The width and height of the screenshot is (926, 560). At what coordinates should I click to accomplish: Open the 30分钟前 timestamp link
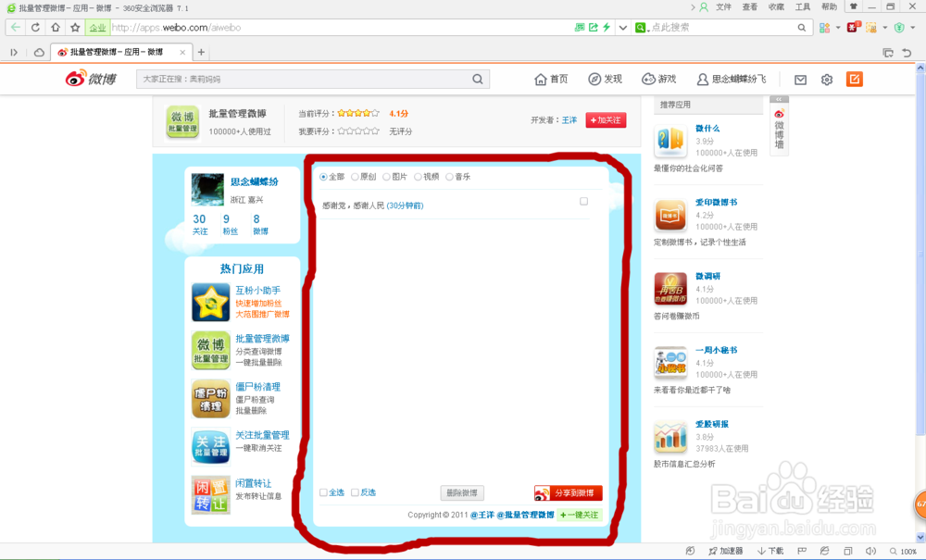[x=406, y=205]
